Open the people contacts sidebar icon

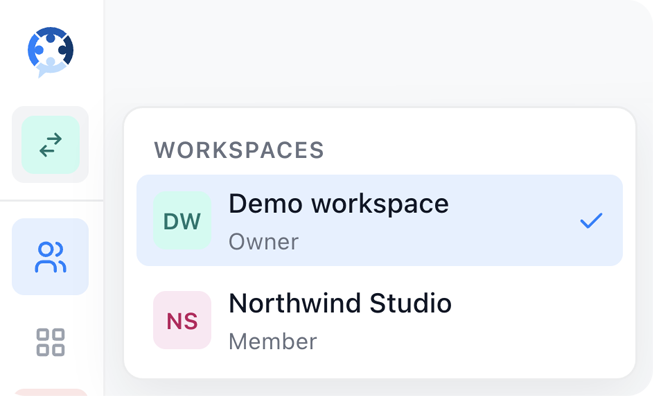(x=50, y=257)
